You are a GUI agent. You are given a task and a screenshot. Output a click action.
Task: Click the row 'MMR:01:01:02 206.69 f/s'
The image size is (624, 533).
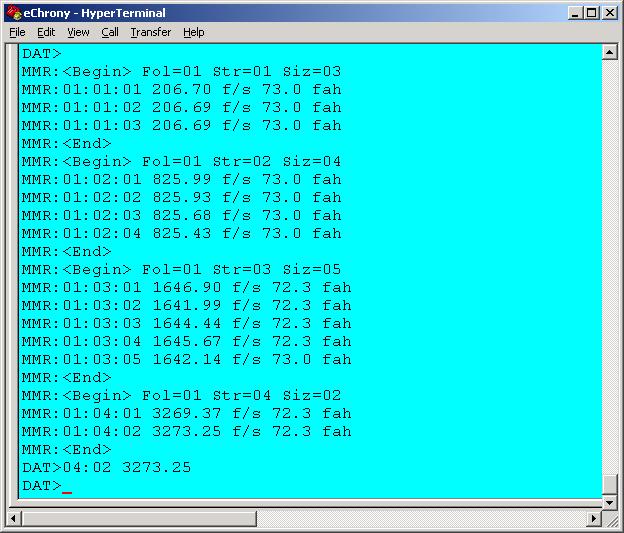(181, 107)
